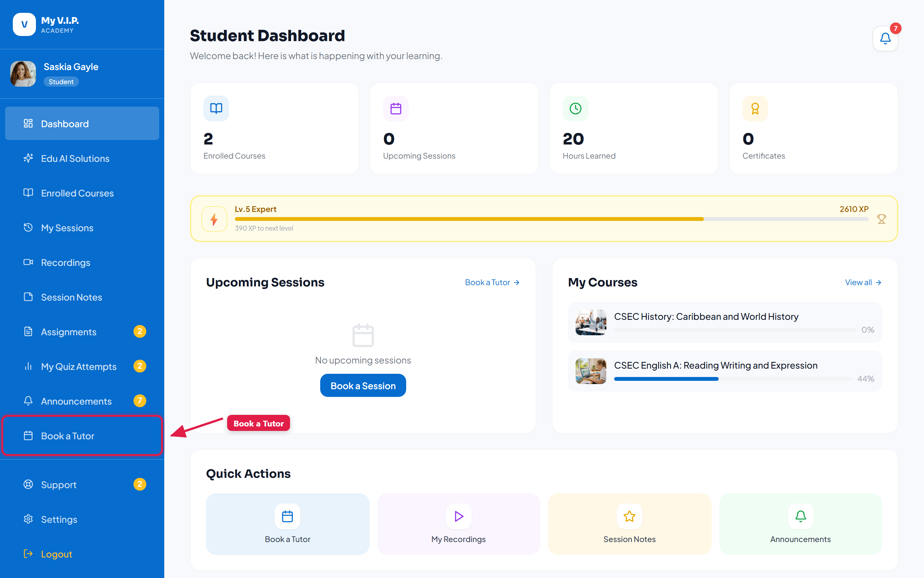Viewport: 924px width, 578px height.
Task: Click the Announcements quick action card
Action: 800,524
